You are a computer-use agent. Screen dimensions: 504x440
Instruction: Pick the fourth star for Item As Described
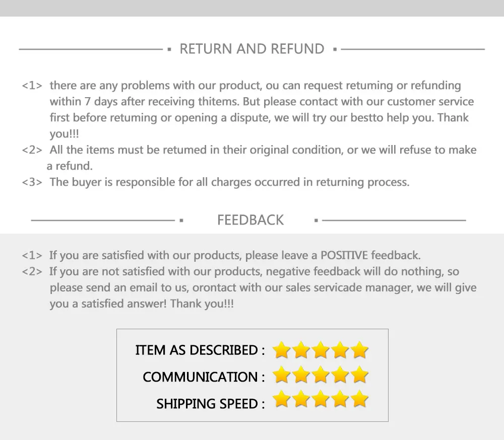(x=340, y=350)
